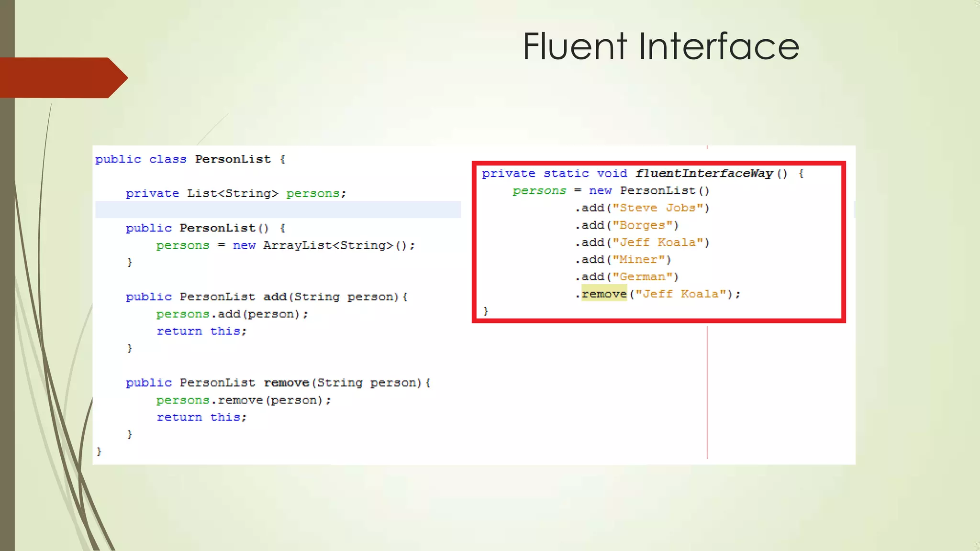Image resolution: width=980 pixels, height=551 pixels.
Task: Click the highlighted 'remove' method call
Action: tap(604, 294)
